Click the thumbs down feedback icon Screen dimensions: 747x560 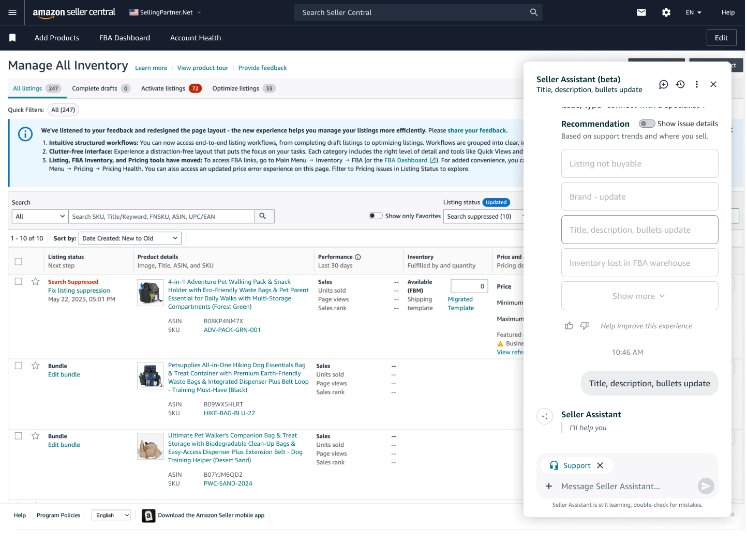[585, 326]
